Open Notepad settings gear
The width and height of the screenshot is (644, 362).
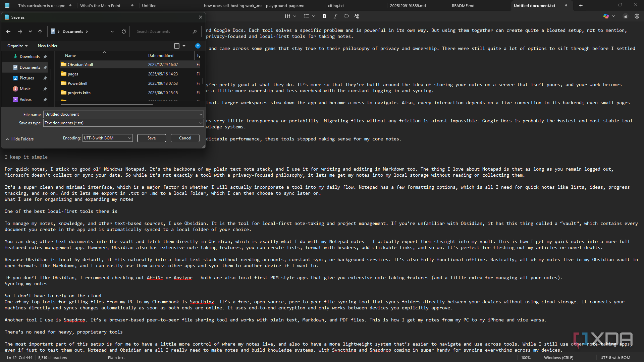637,16
